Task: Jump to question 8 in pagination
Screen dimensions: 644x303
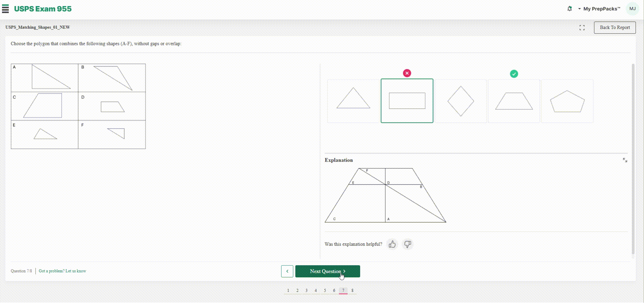Action: (x=352, y=291)
